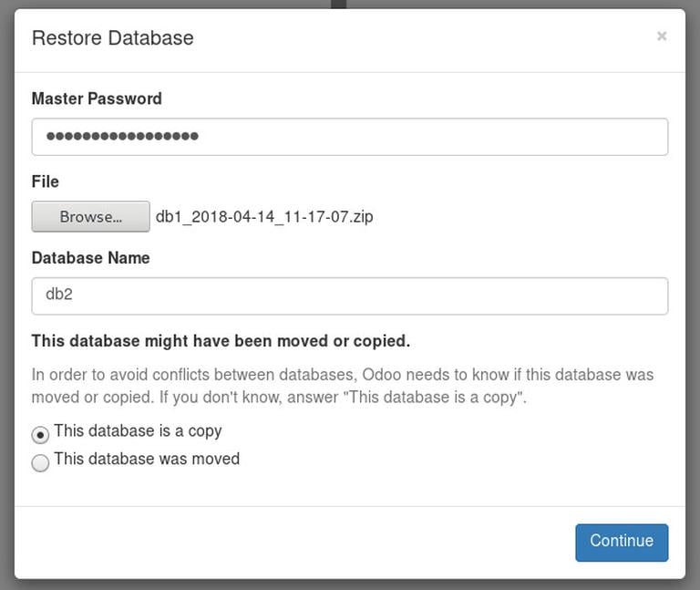Click the password dots in Master Password
The width and height of the screenshot is (700, 590).
pyautogui.click(x=122, y=137)
